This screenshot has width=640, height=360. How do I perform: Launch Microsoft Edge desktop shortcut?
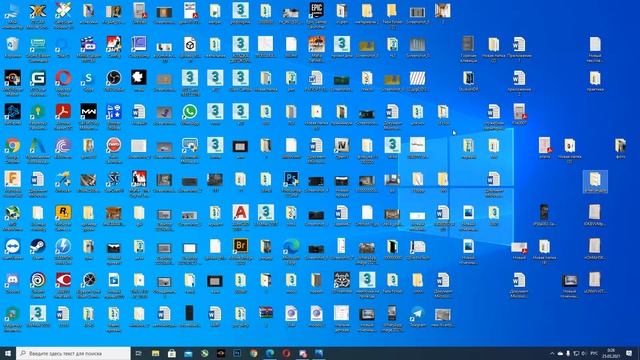pos(291,247)
